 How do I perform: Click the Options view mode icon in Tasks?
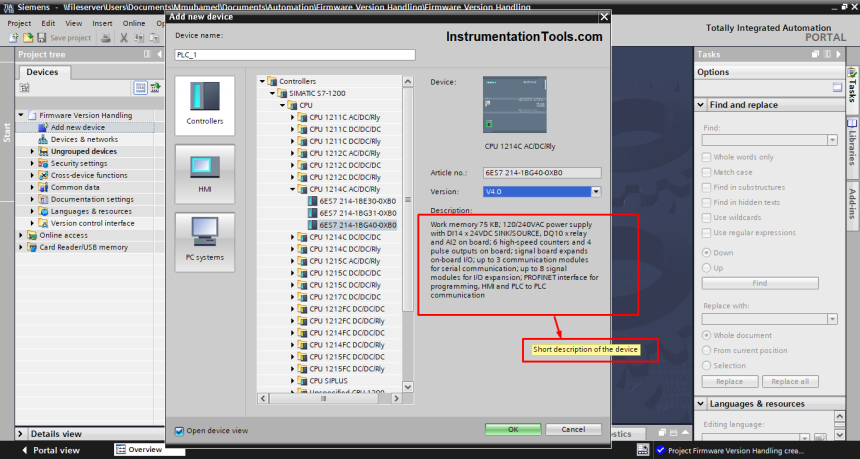837,87
